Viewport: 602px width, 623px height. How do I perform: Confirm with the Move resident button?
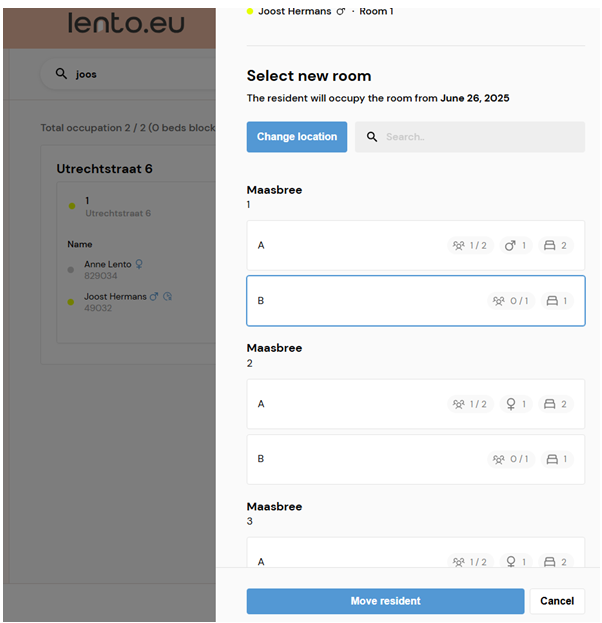point(385,601)
